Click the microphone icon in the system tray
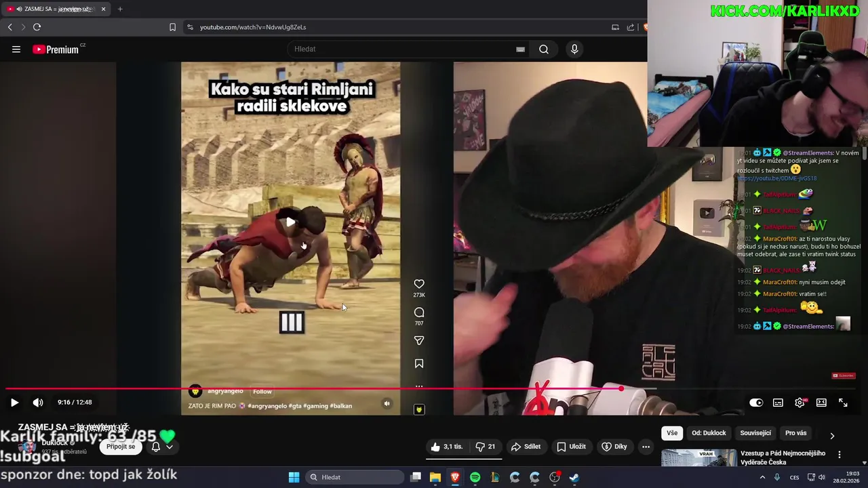Viewport: 868px width, 488px height. pos(777,477)
